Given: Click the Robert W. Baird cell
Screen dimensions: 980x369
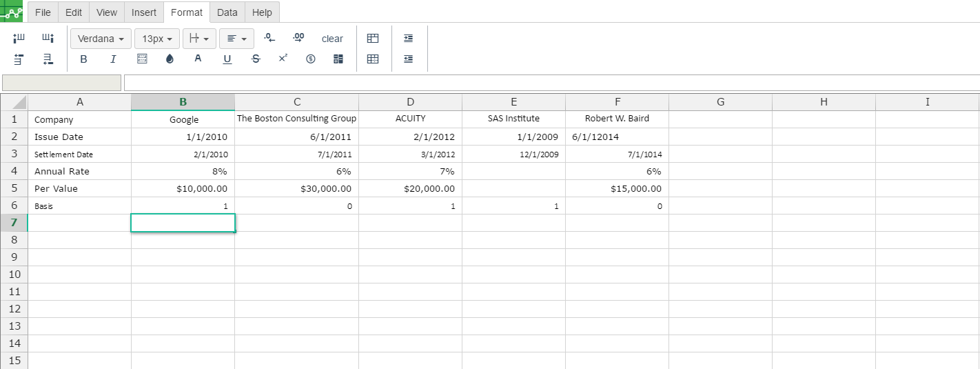Looking at the screenshot, I should [617, 119].
